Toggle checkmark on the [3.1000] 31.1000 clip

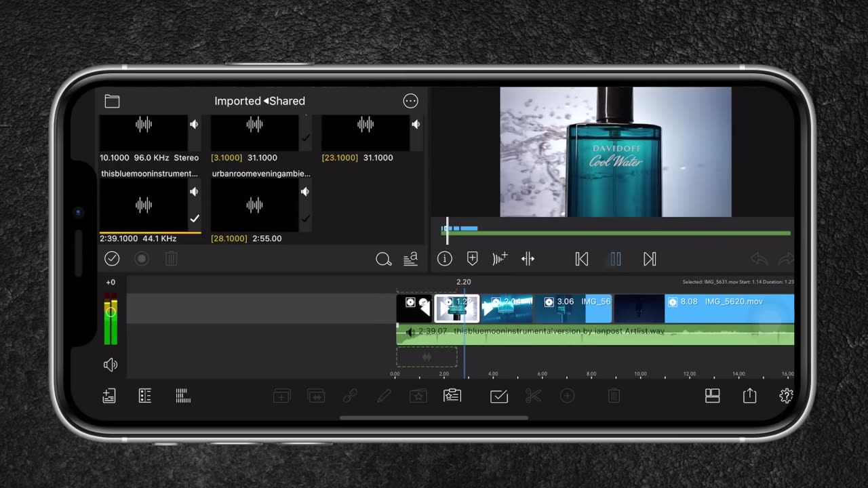coord(305,138)
